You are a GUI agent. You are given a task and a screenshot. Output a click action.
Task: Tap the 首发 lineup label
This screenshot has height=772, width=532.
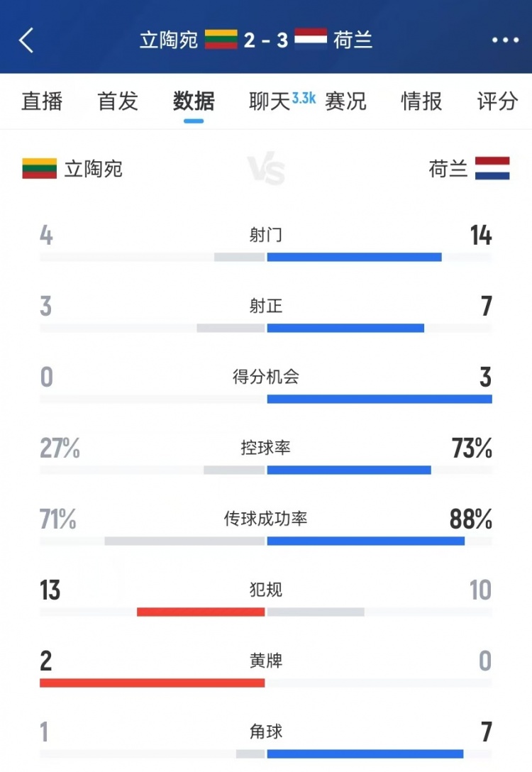116,103
